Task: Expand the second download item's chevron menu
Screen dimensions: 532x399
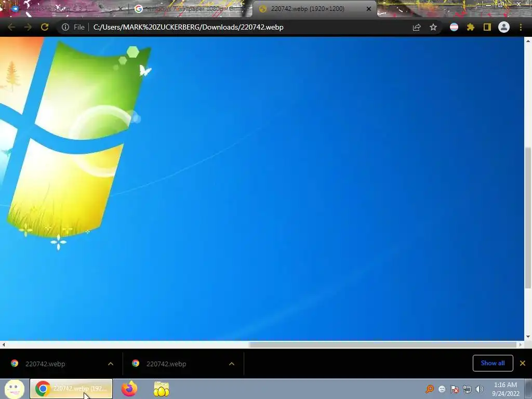Action: pos(232,364)
